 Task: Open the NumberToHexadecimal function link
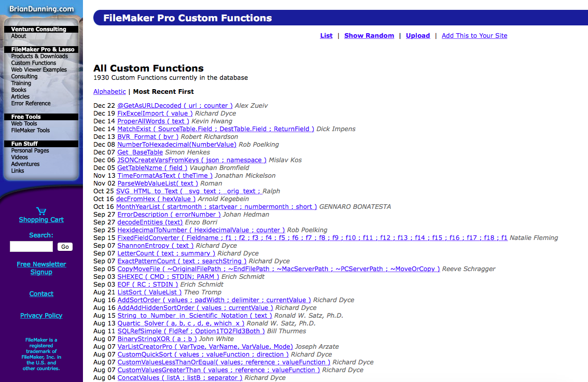(x=177, y=145)
